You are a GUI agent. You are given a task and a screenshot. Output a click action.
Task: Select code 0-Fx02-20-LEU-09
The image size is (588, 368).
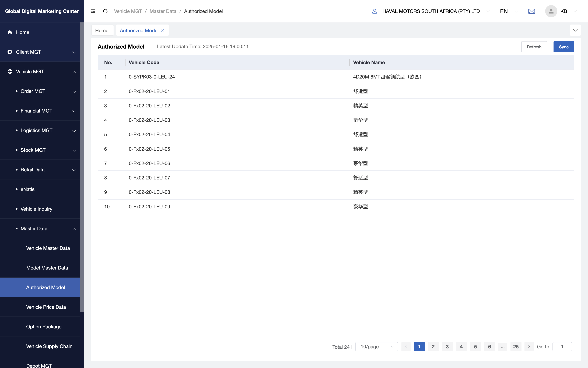[x=149, y=207]
